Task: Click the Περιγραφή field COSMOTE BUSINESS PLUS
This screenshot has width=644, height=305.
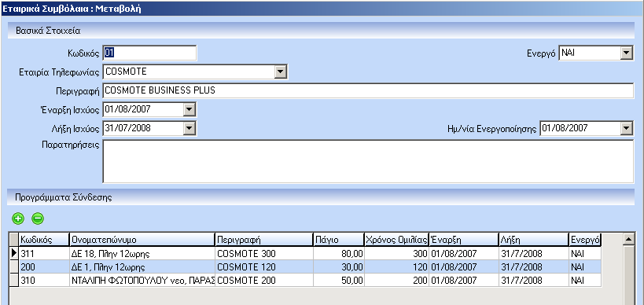Action: pyautogui.click(x=369, y=90)
